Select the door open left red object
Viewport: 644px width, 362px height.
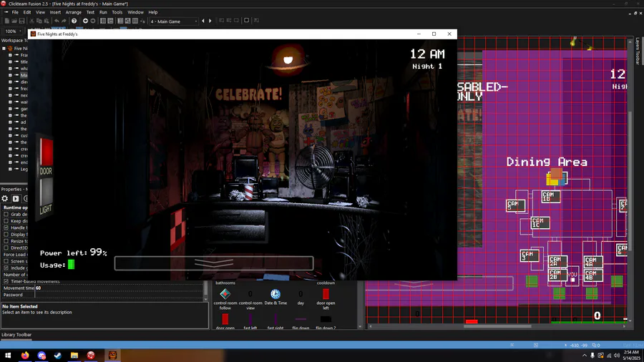[326, 294]
